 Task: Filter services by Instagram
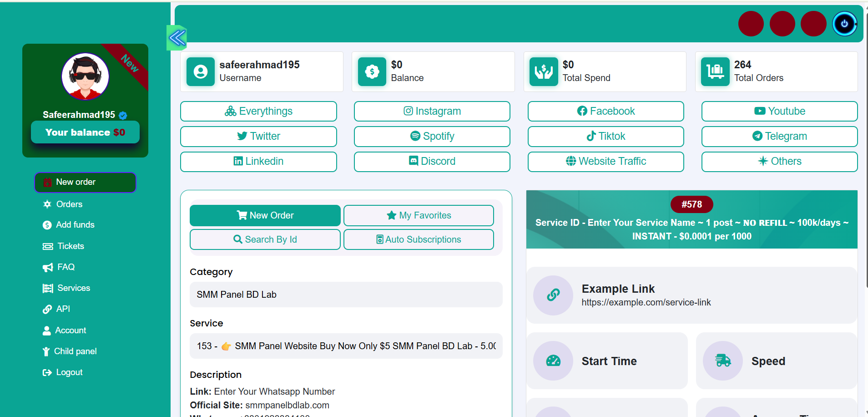click(x=432, y=111)
